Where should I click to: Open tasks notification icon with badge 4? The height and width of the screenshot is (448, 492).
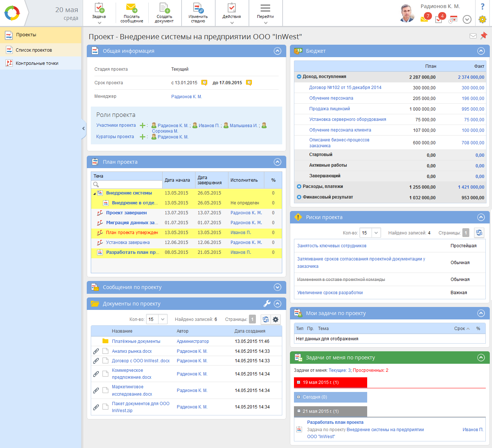[439, 19]
